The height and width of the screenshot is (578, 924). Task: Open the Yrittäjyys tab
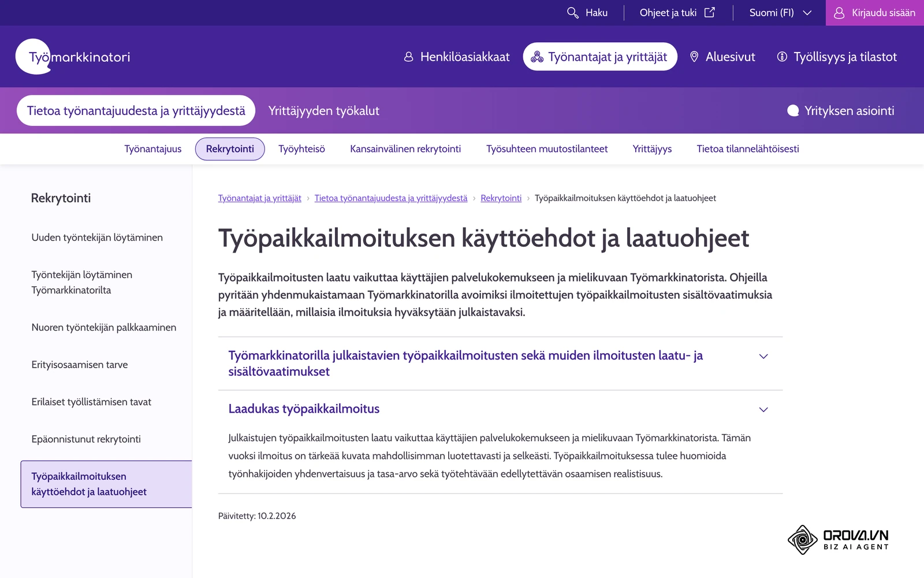click(x=652, y=149)
